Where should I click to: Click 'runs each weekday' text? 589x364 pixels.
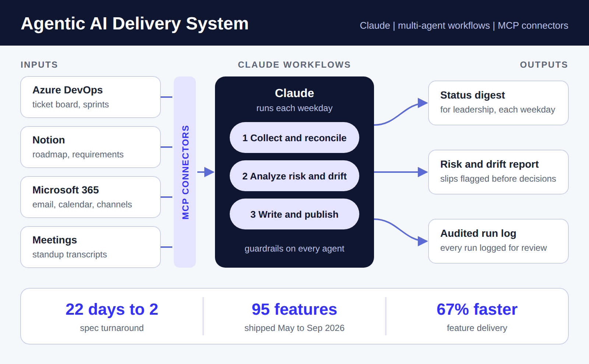point(294,108)
